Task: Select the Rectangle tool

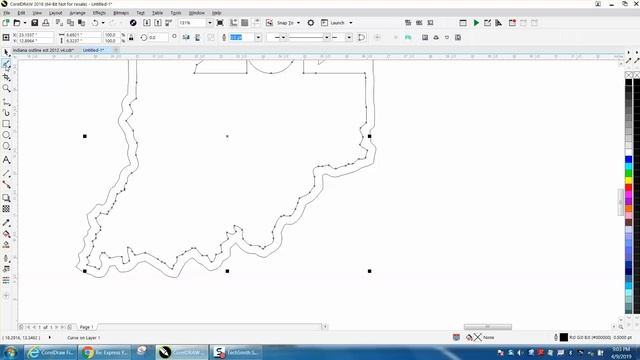Action: (6, 124)
